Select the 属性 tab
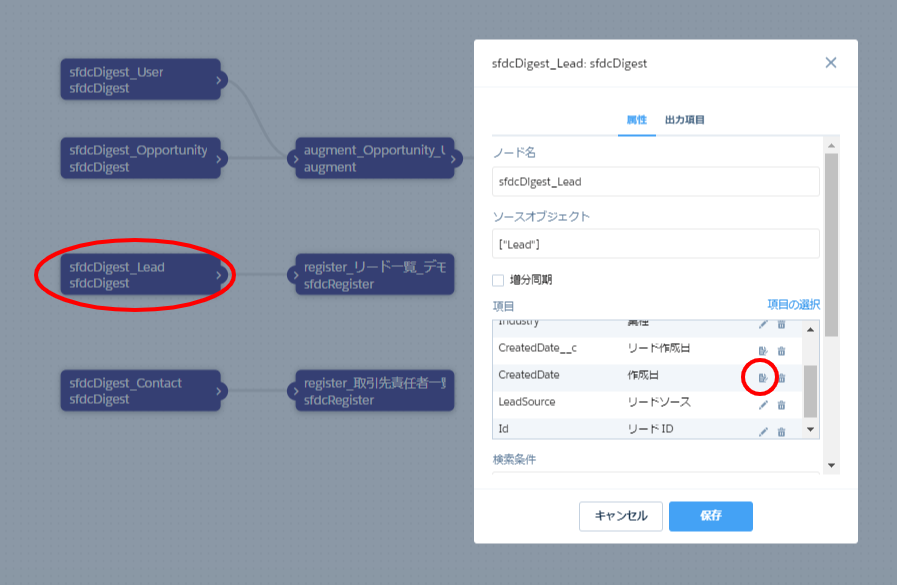 [636, 120]
